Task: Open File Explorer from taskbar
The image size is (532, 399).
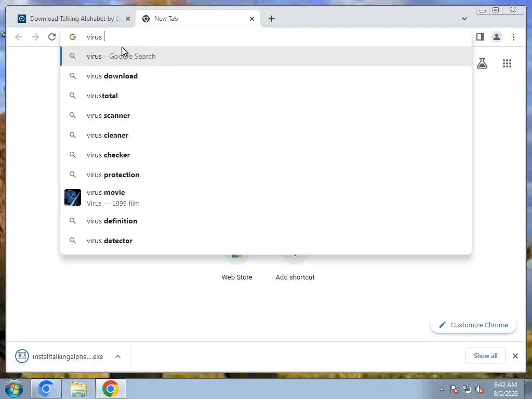Action: click(x=78, y=389)
